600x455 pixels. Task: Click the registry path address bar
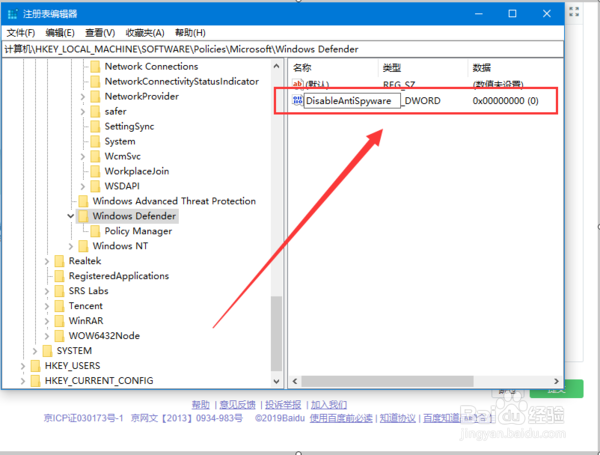coord(283,49)
